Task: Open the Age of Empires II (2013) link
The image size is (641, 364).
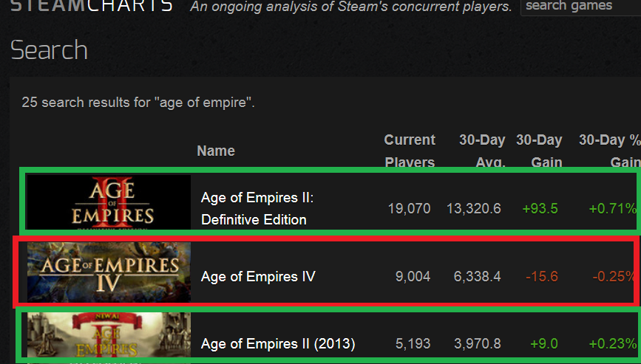Action: pos(278,343)
